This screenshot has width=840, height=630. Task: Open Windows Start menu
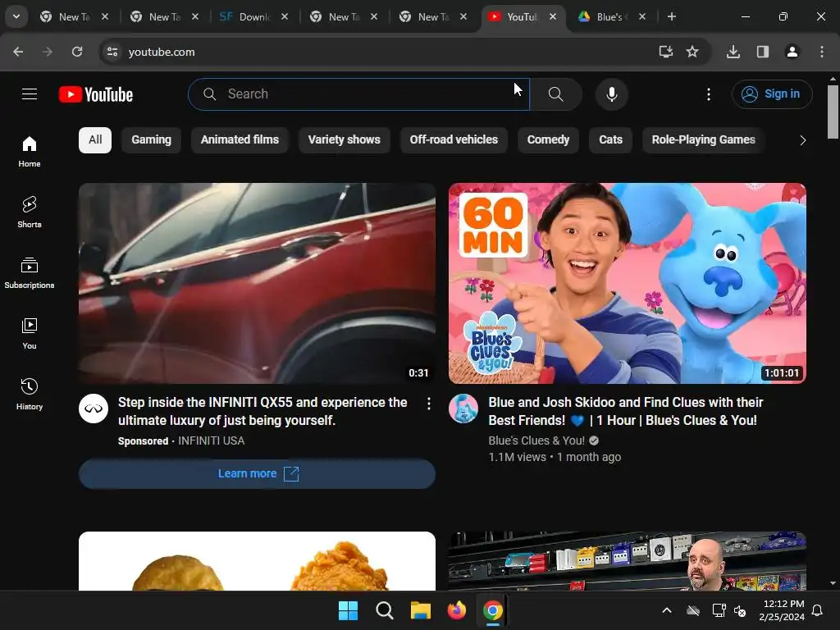coord(348,610)
